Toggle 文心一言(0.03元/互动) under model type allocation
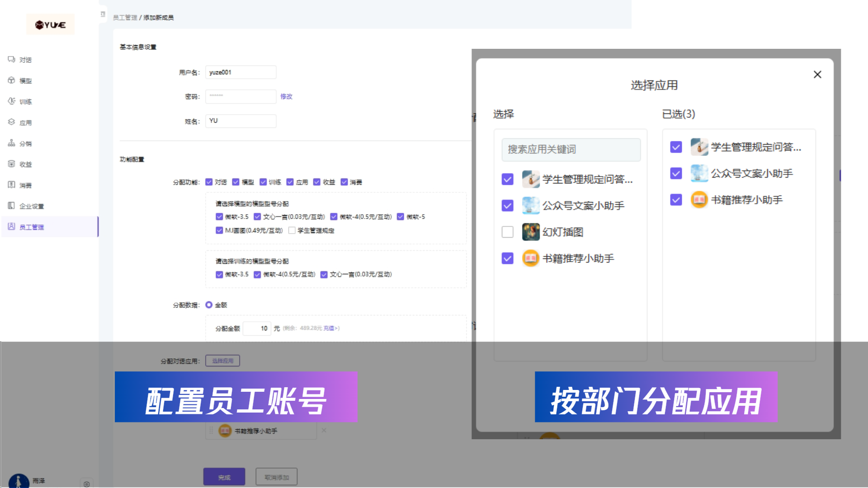The width and height of the screenshot is (868, 488). coord(257,216)
